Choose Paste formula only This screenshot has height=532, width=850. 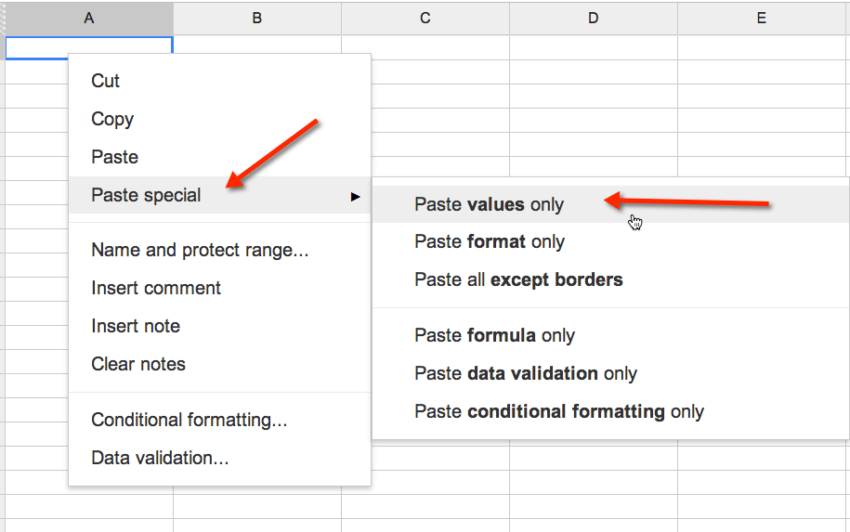pyautogui.click(x=610, y=336)
